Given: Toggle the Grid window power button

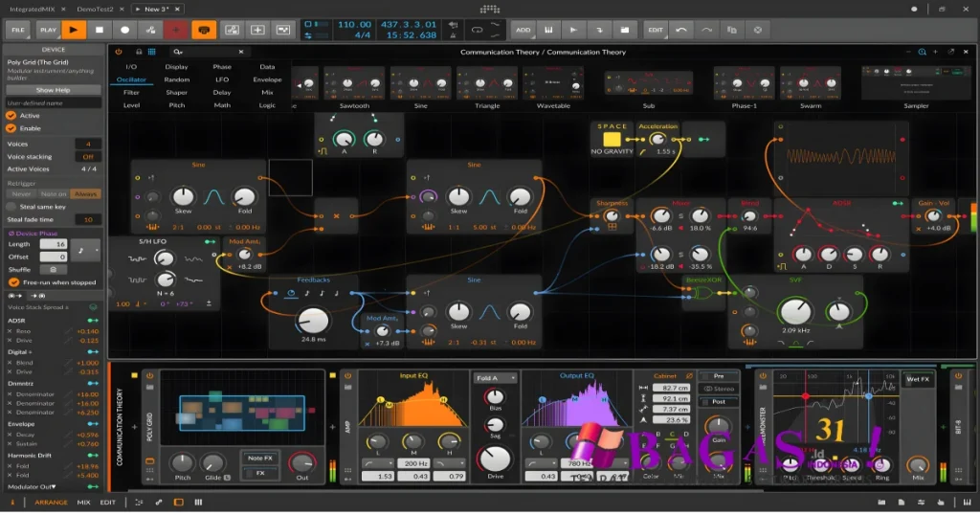Looking at the screenshot, I should (x=119, y=52).
